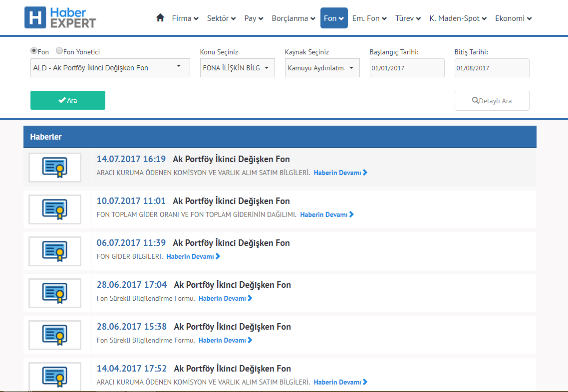
Task: Open certificate icon for 28.06.2017 15:38 news
Action: (55, 335)
